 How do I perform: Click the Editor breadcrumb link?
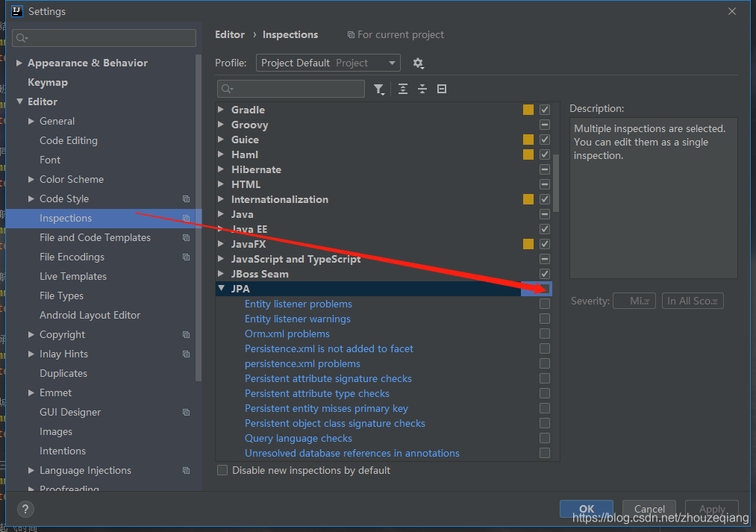point(230,34)
